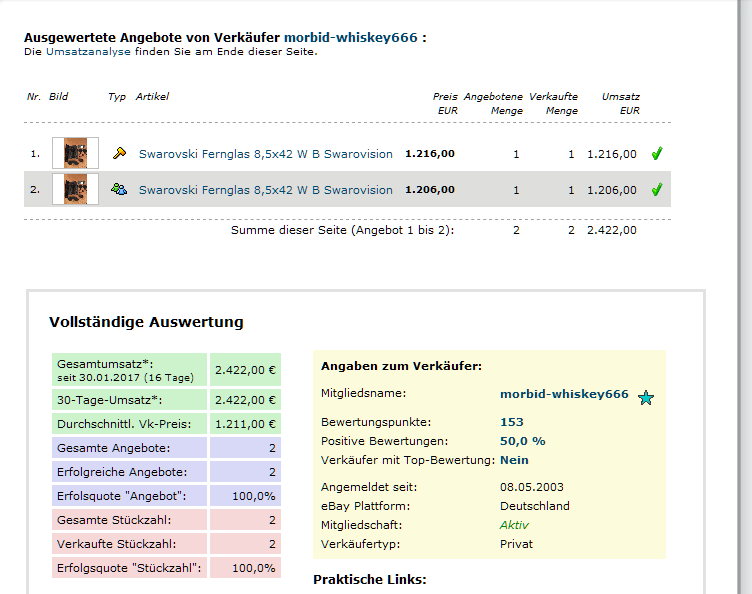Click registration date 08.05.2003
752x594 pixels.
tap(531, 487)
